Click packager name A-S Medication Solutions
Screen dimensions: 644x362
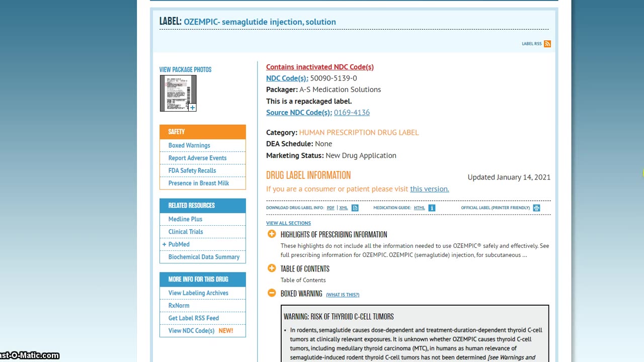(x=340, y=89)
